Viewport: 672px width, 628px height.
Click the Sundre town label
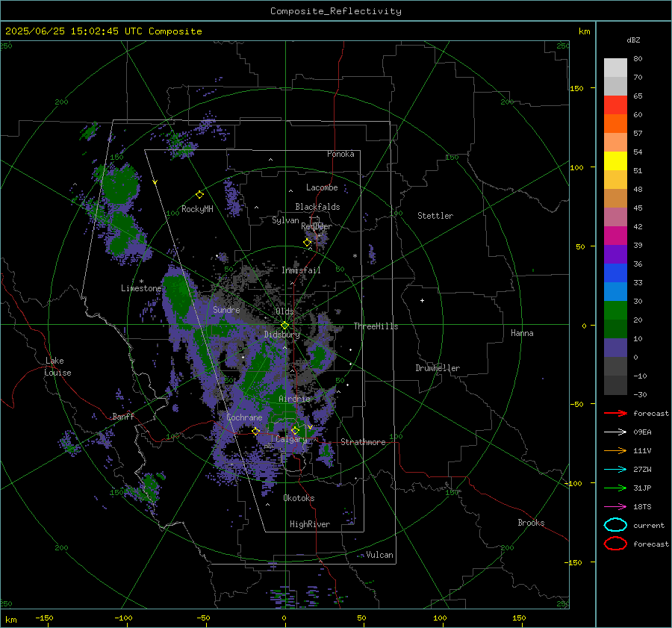(226, 309)
